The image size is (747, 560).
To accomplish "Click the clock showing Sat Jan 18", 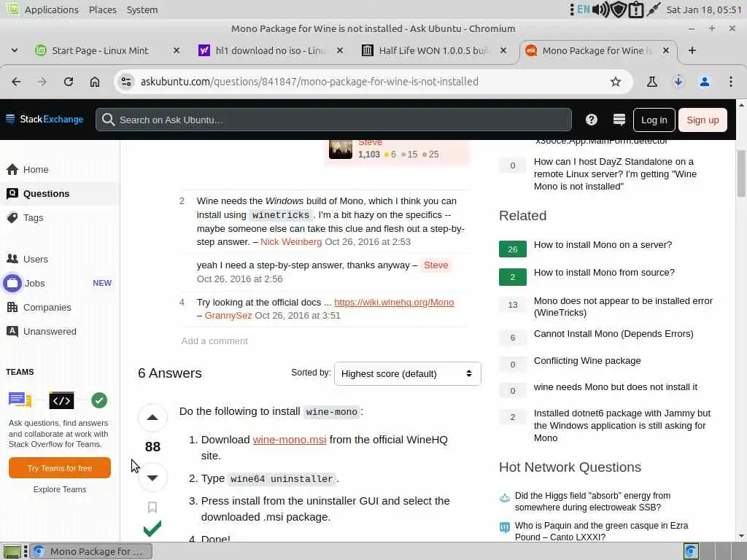I will [704, 9].
